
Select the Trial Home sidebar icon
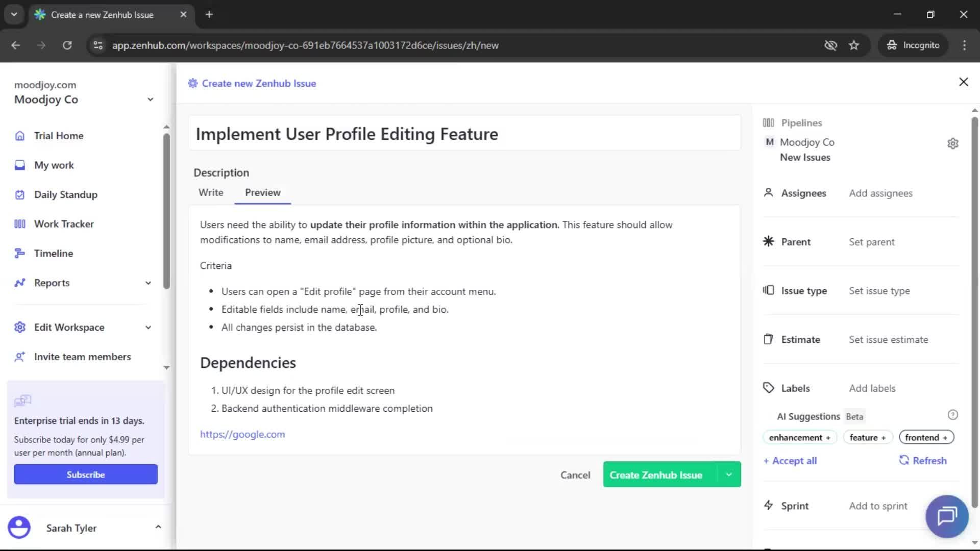click(19, 135)
